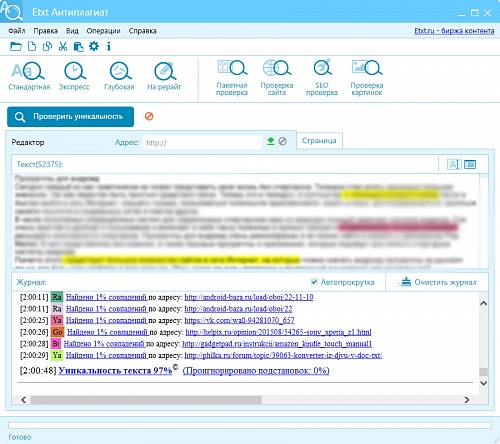Switch to the Редактор tab
The width and height of the screenshot is (500, 444).
click(x=28, y=142)
